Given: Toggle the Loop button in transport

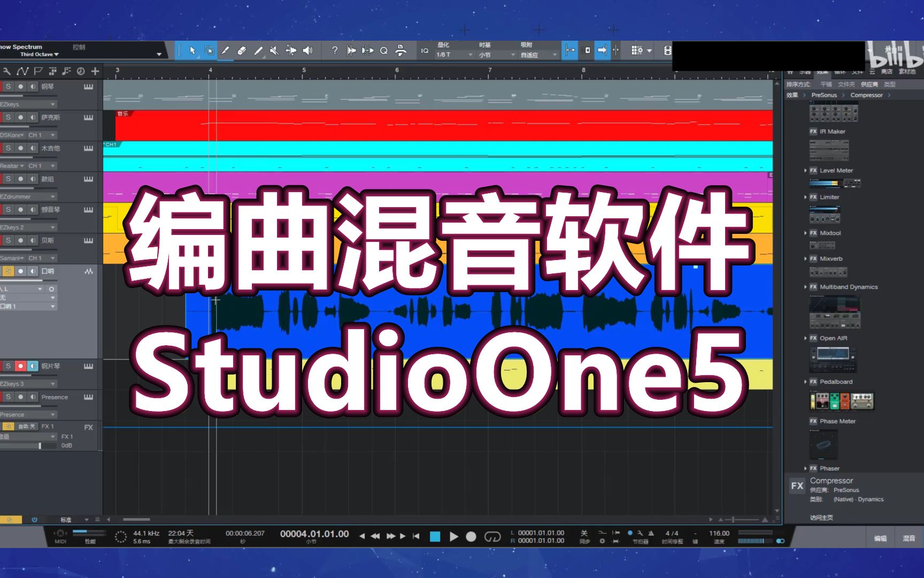Looking at the screenshot, I should (492, 536).
